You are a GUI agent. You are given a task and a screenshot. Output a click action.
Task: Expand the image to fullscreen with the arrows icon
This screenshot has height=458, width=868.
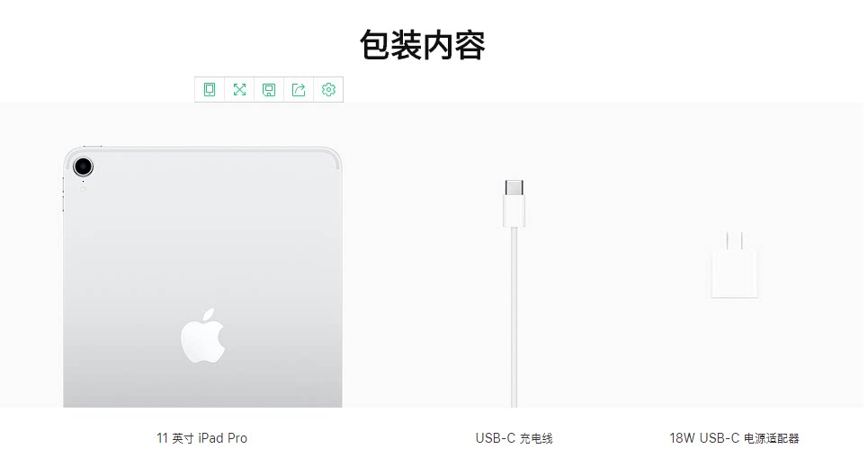239,90
